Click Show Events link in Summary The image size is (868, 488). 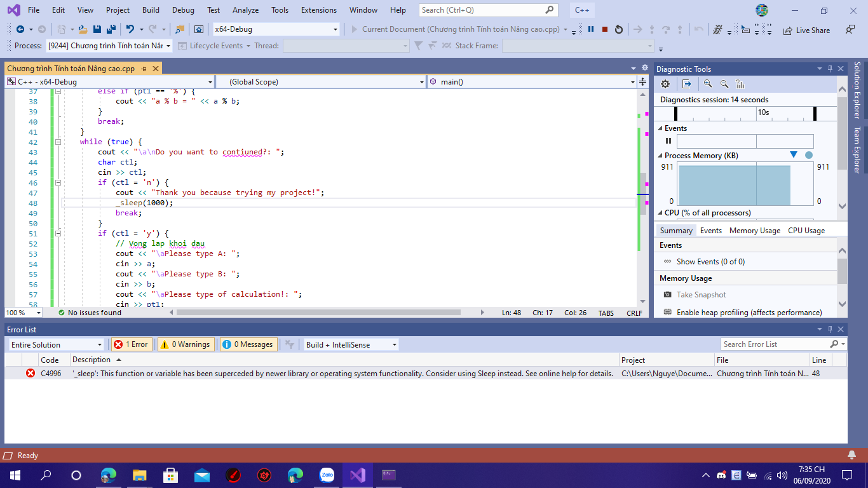[x=710, y=262]
